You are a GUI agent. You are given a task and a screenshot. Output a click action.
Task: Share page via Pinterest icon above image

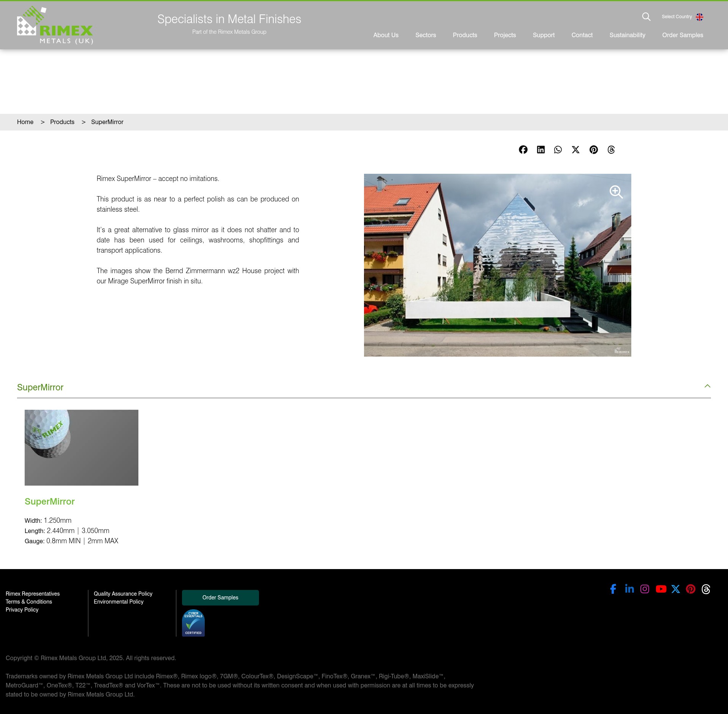594,149
